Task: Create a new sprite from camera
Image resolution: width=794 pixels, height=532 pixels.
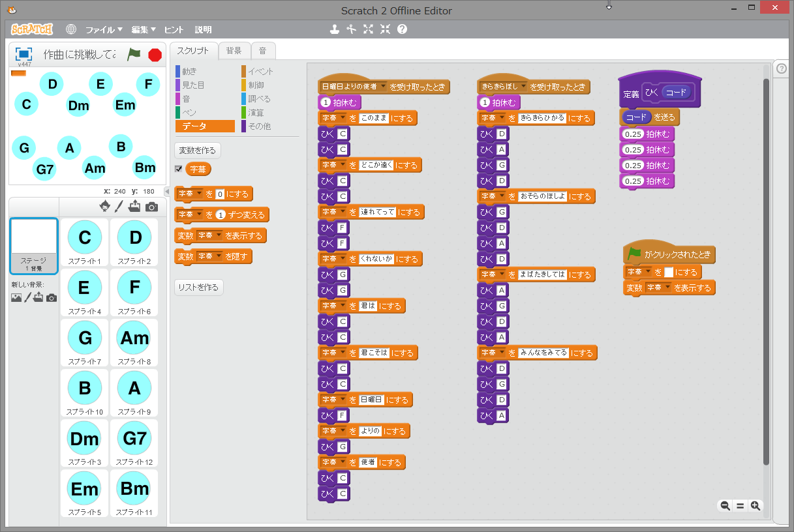Action: click(151, 207)
